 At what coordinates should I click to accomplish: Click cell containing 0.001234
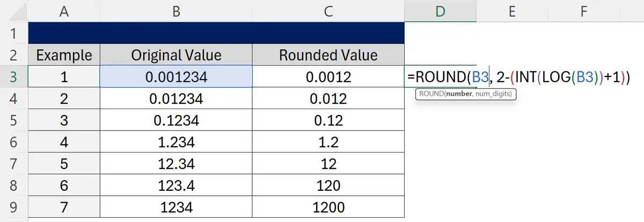coord(176,77)
